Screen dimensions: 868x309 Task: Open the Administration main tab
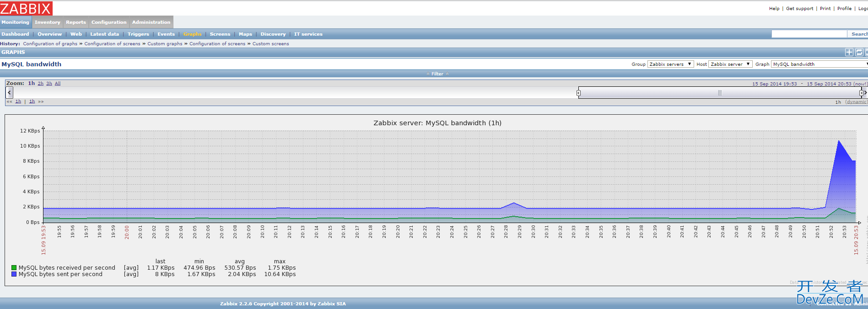pos(151,22)
